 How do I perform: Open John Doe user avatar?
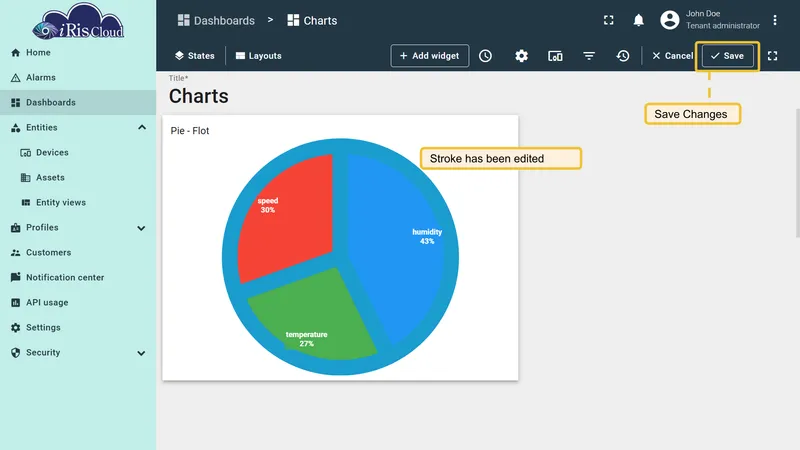point(670,20)
